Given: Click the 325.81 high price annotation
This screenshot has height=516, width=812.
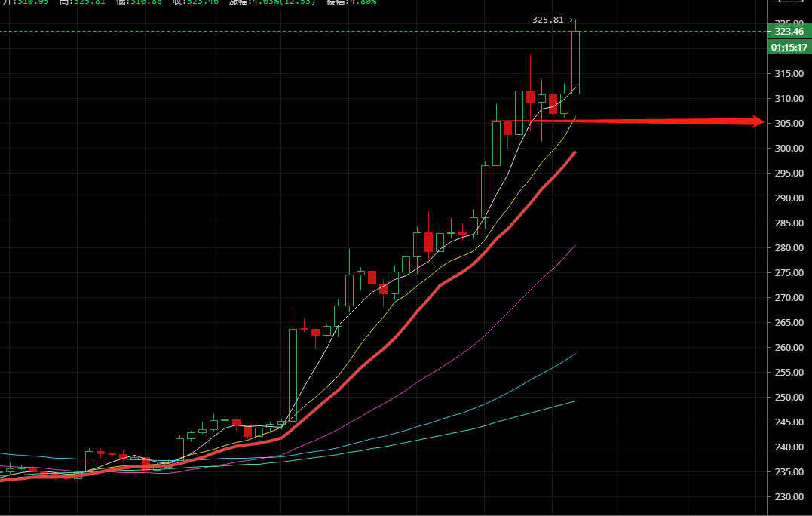Looking at the screenshot, I should click(x=548, y=20).
